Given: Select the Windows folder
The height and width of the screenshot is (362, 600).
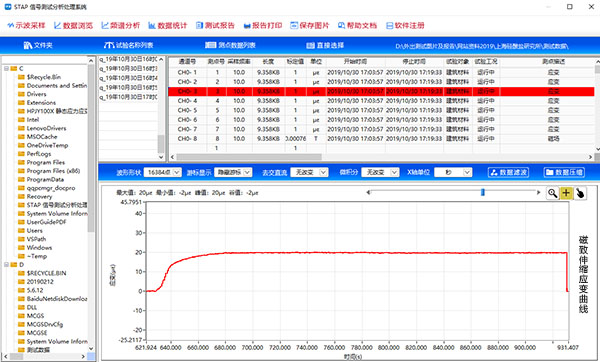Looking at the screenshot, I should click(x=39, y=248).
